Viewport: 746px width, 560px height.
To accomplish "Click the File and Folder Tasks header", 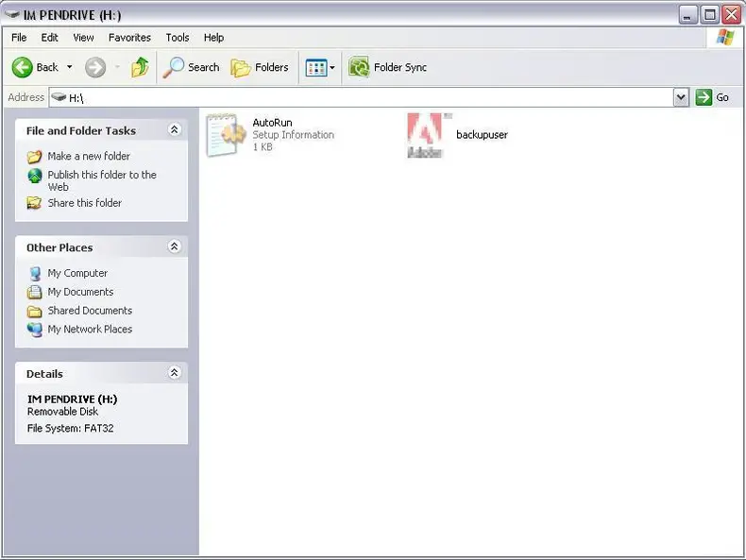I will tap(81, 130).
